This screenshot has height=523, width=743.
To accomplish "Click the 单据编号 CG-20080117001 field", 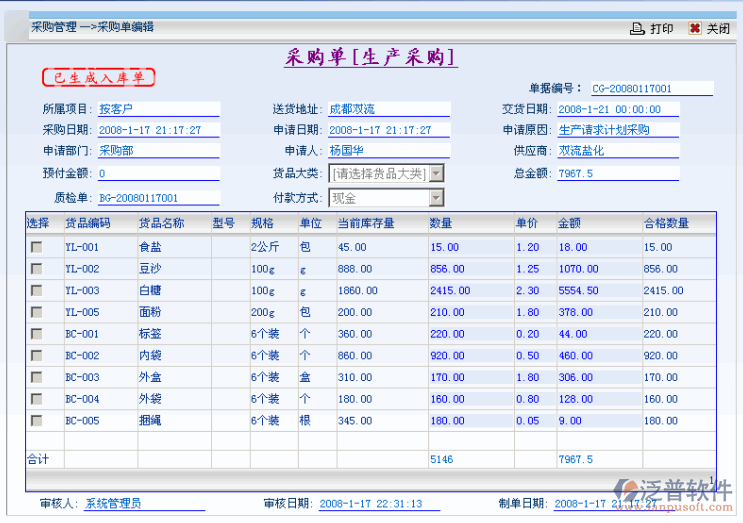I will pos(632,89).
